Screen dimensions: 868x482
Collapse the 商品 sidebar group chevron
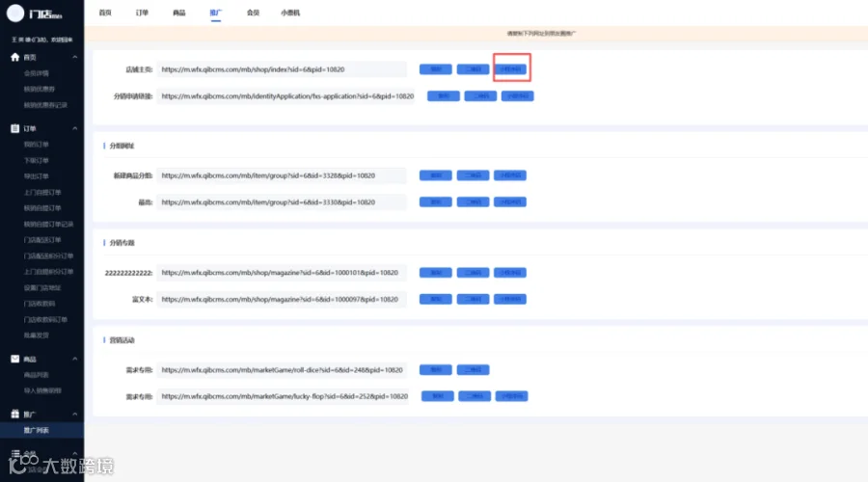pyautogui.click(x=74, y=360)
